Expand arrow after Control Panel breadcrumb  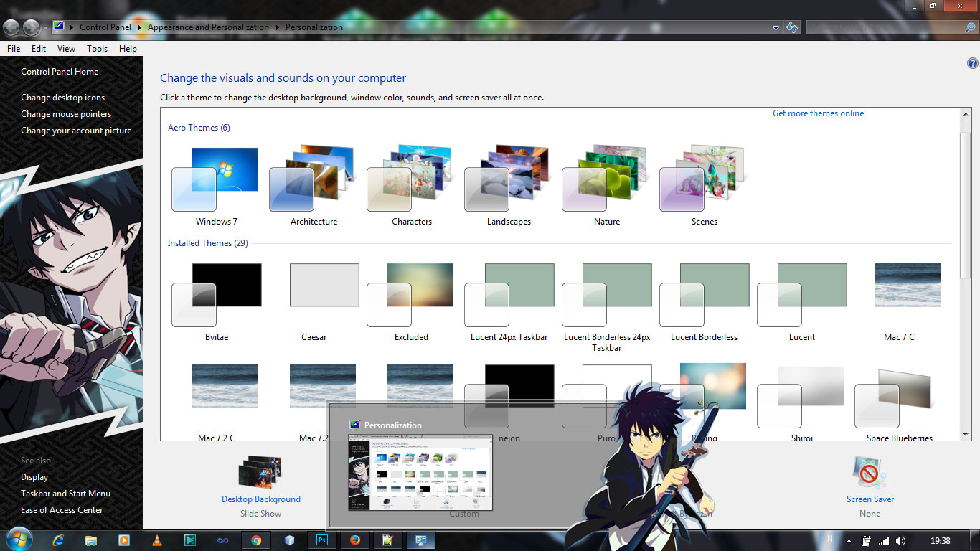(140, 27)
